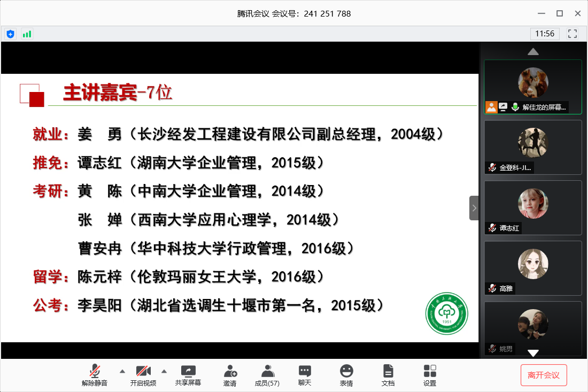This screenshot has width=588, height=392.
Task: Expand audio options arrow beside 解除静音
Action: 122,371
